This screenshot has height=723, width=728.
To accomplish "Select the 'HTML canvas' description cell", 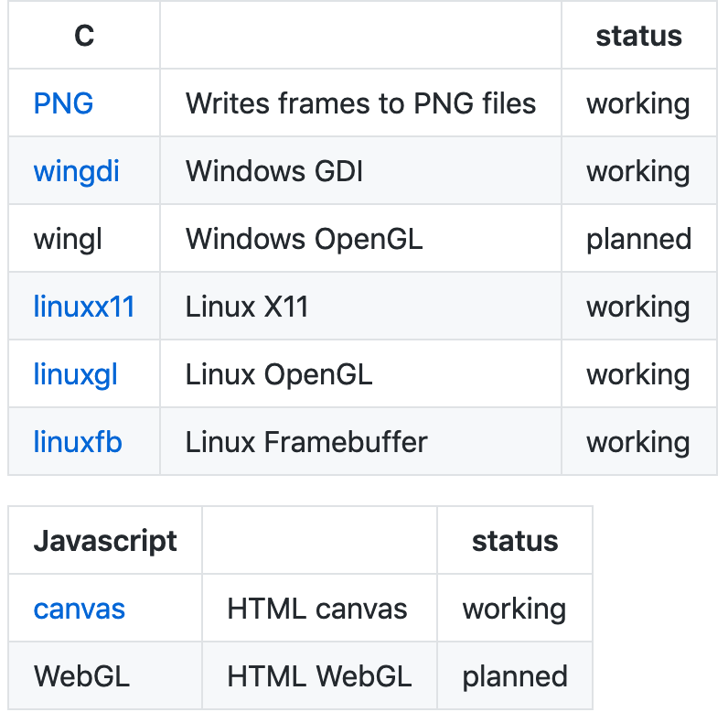I will (319, 609).
